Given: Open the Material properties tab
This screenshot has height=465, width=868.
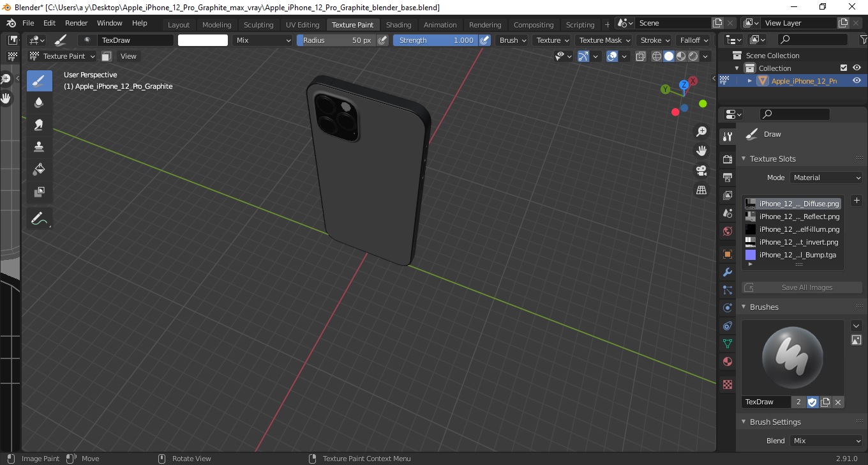Looking at the screenshot, I should pos(727,362).
